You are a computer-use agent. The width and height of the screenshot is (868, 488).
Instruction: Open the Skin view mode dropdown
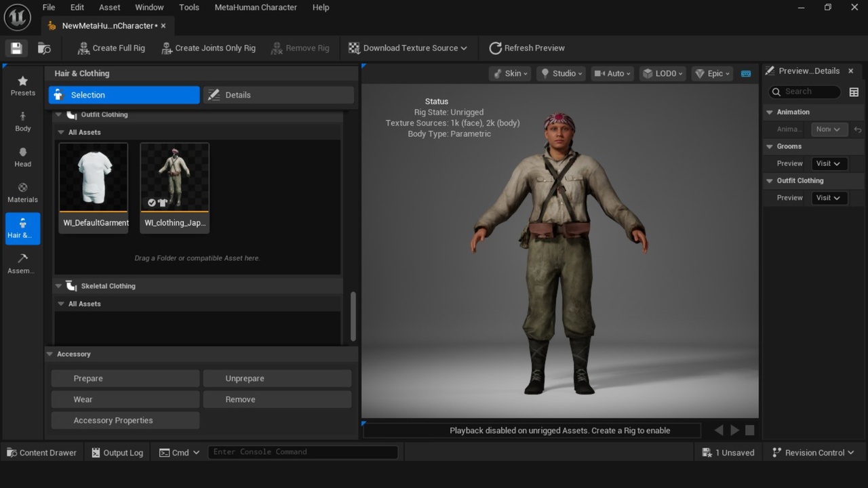point(510,73)
